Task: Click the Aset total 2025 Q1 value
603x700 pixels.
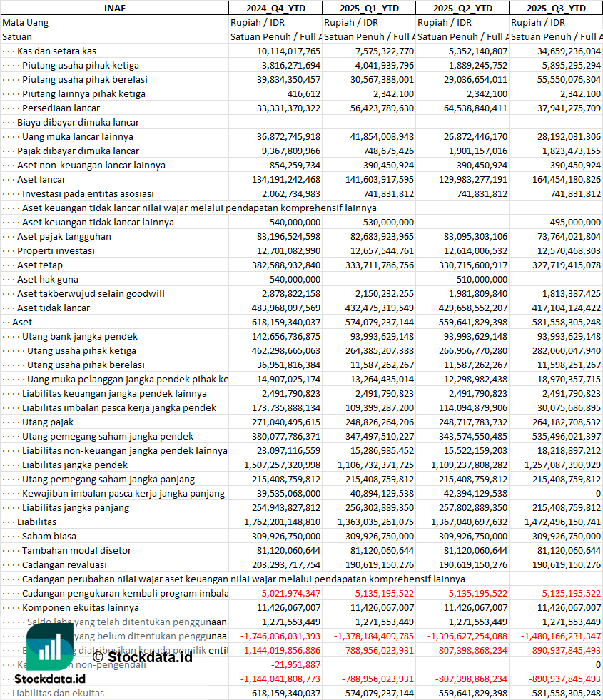Action: point(380,323)
